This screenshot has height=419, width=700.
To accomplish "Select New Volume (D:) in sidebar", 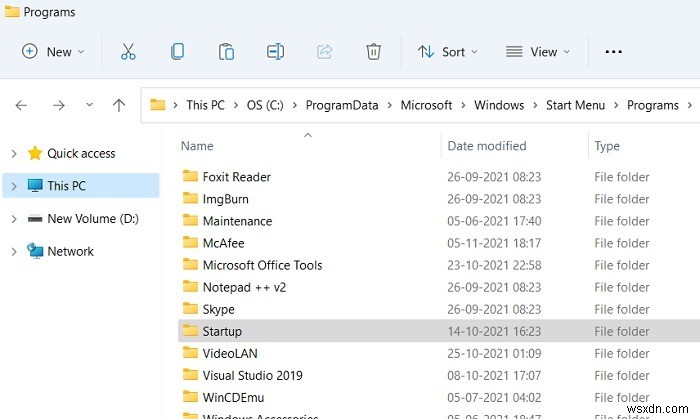I will tap(93, 219).
